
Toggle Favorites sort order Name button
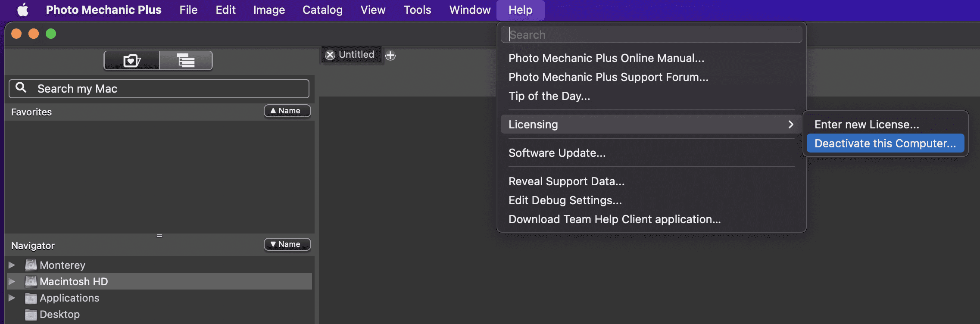287,111
